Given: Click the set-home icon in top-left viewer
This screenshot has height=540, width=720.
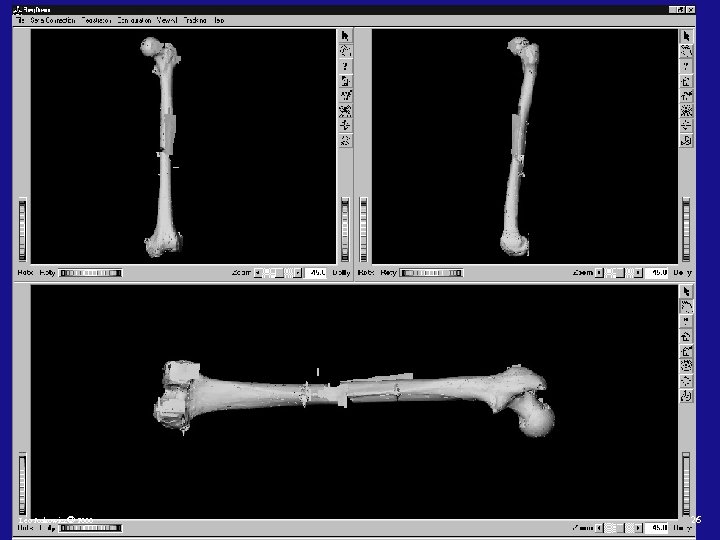Looking at the screenshot, I should (x=345, y=96).
